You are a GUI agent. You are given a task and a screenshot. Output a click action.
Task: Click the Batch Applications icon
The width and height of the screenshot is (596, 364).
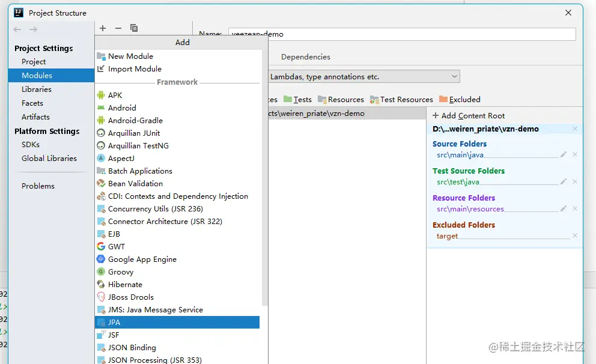(101, 171)
